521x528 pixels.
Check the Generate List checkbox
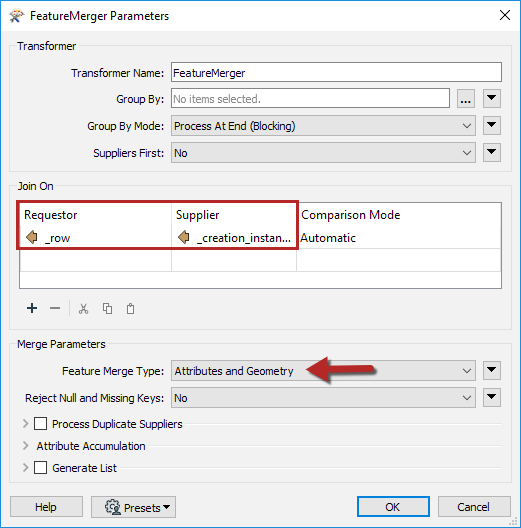click(40, 467)
